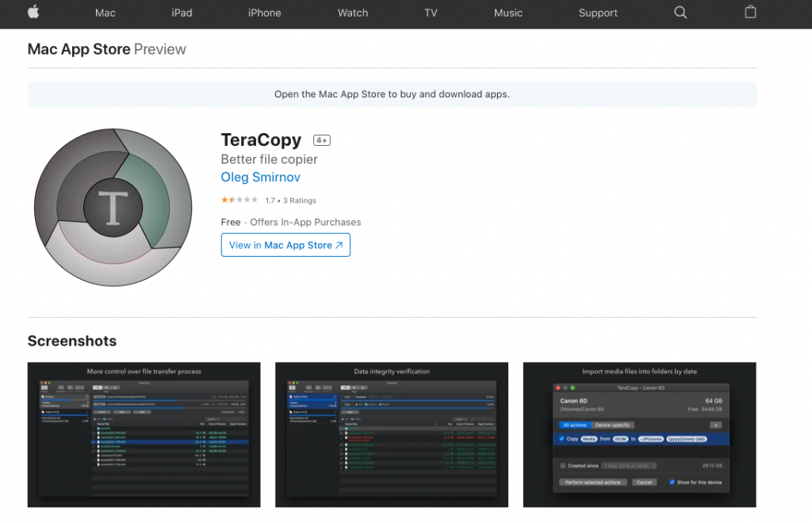Click the 'Better file copier' subtitle
This screenshot has height=523, width=812.
(270, 159)
